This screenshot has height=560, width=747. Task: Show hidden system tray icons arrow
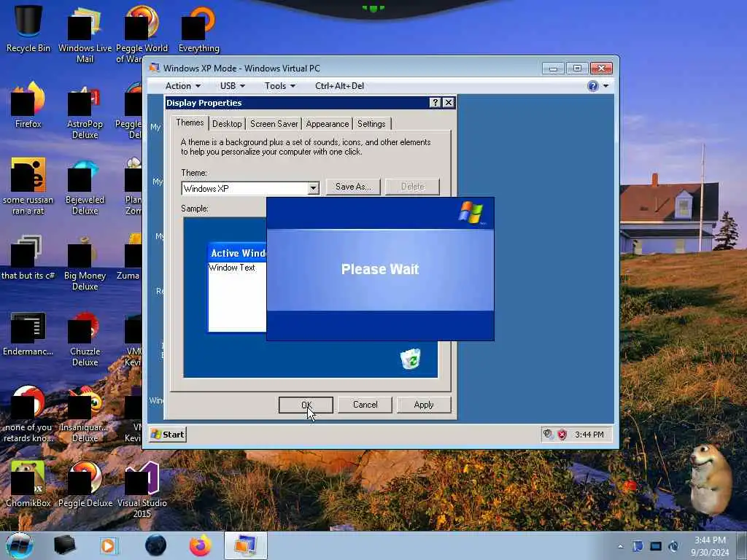[x=620, y=546]
